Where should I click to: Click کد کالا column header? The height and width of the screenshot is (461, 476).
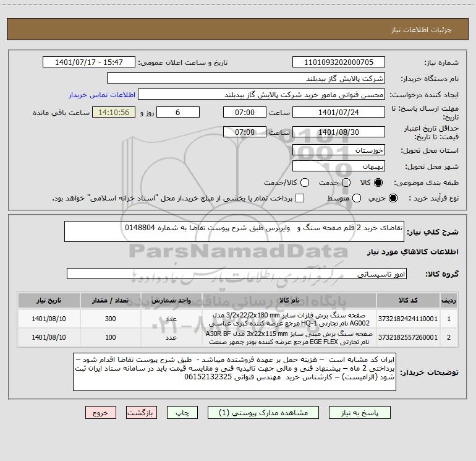click(408, 301)
